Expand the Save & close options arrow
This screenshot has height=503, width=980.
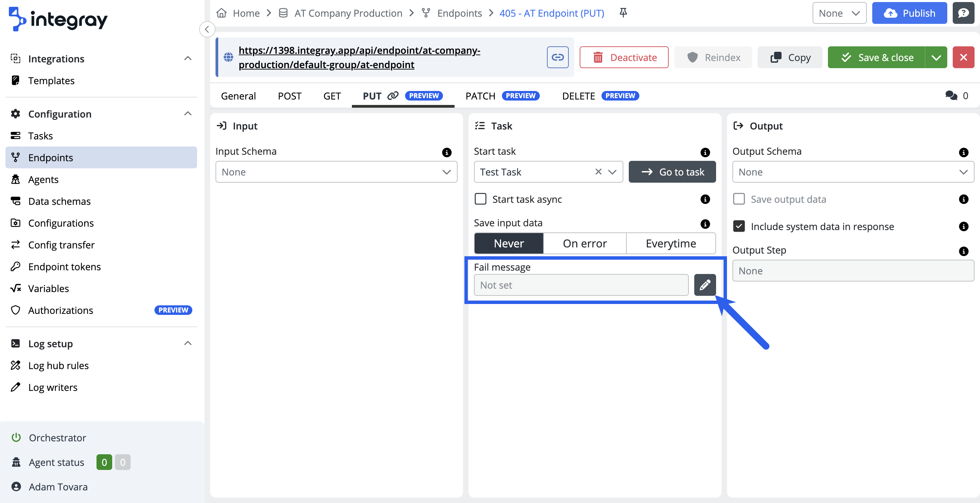[x=936, y=57]
